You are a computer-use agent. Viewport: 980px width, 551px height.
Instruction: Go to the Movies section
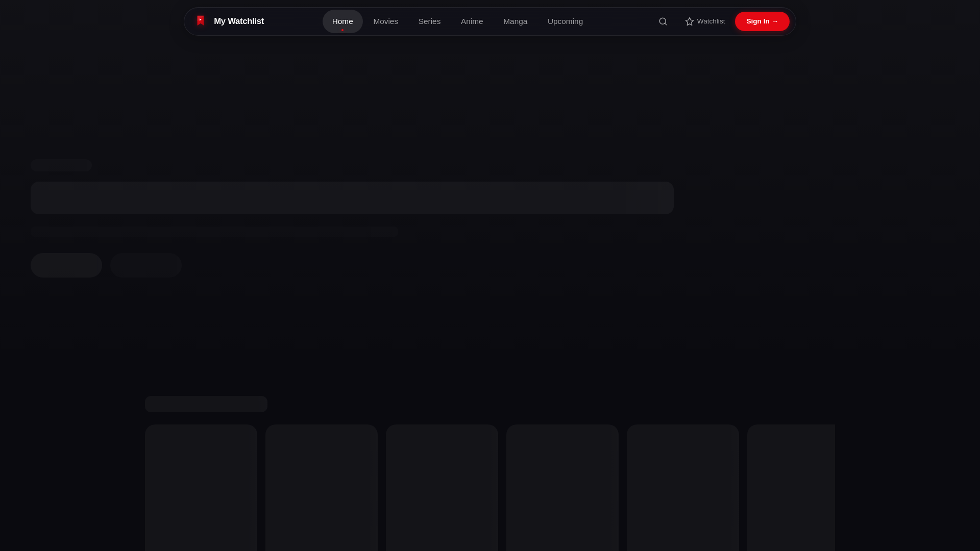pyautogui.click(x=385, y=21)
